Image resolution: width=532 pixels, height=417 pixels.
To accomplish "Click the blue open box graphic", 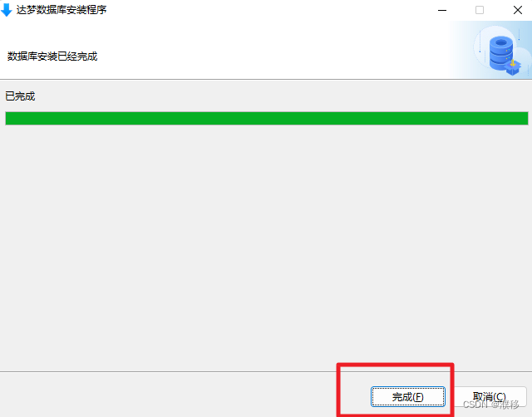I will click(513, 68).
